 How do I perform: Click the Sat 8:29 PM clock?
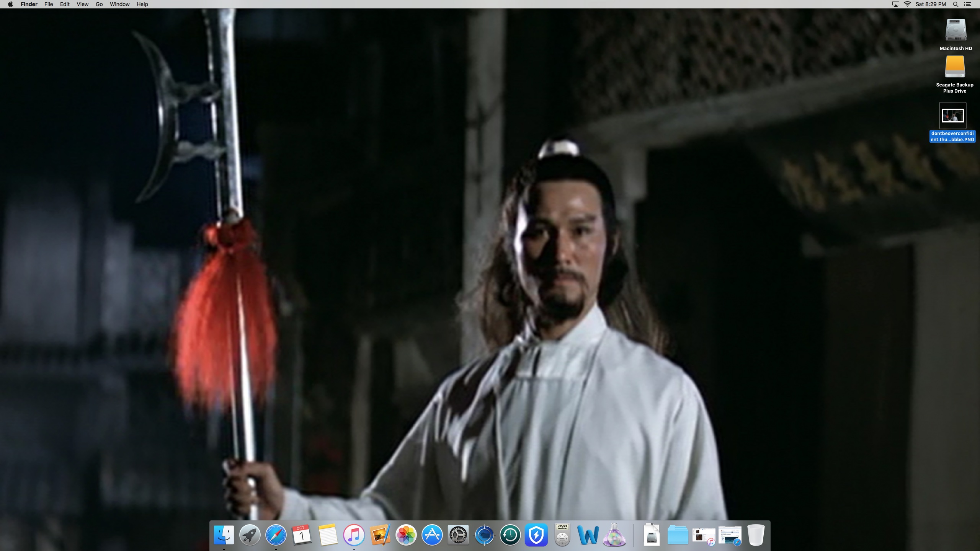pyautogui.click(x=931, y=4)
